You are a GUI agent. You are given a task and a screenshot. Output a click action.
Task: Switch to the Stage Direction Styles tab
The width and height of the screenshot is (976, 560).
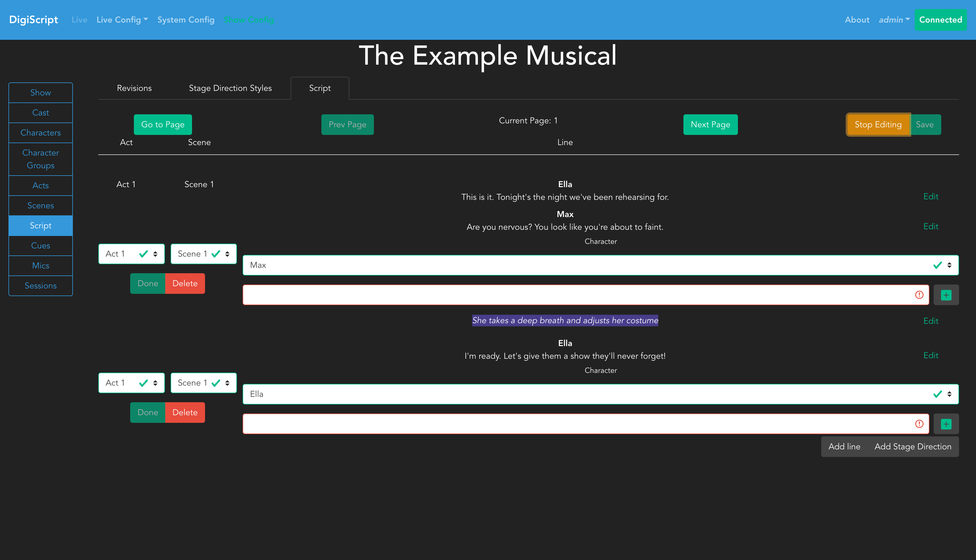pyautogui.click(x=230, y=88)
